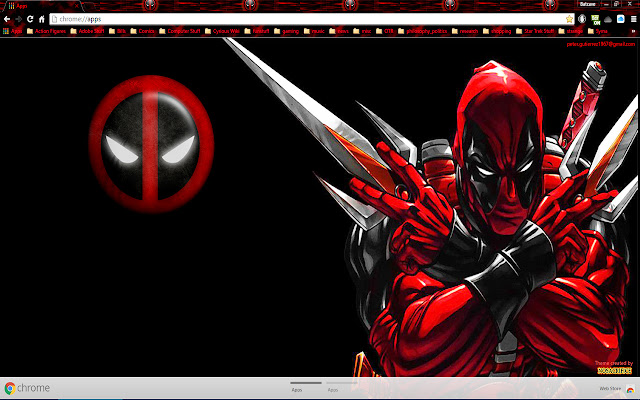Go to the Home page icon

pos(41,19)
